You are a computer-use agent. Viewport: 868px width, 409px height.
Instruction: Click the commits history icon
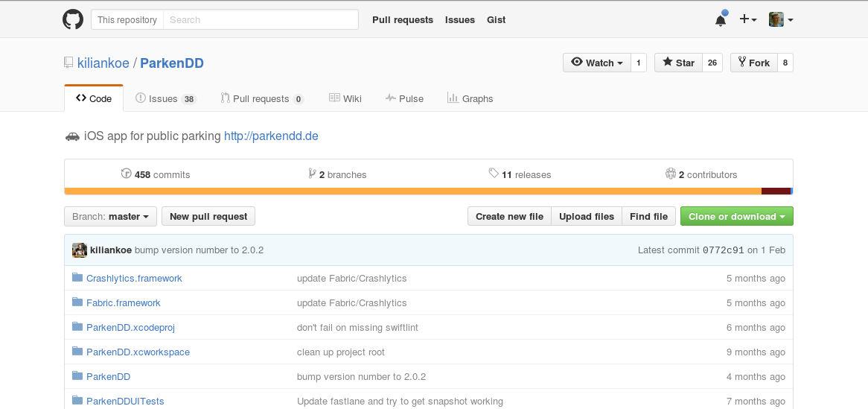[x=126, y=174]
